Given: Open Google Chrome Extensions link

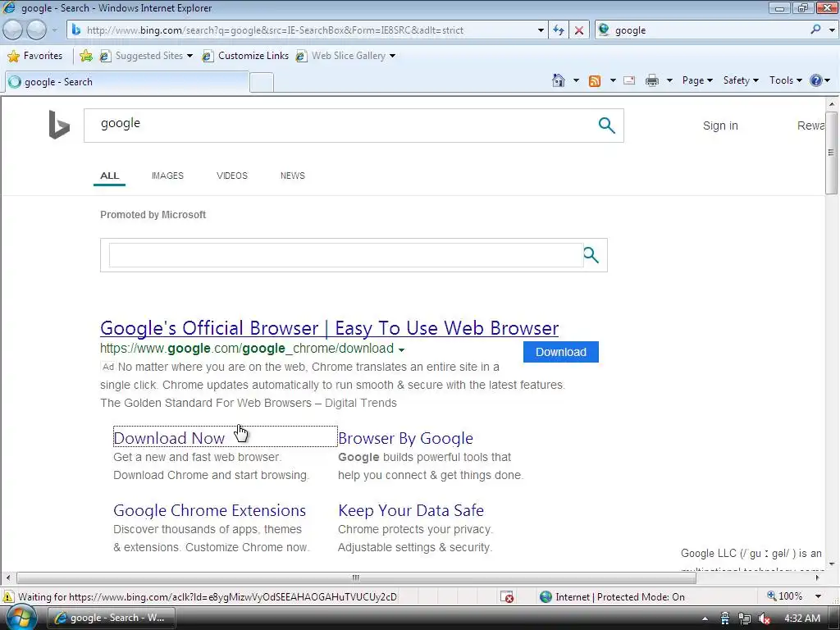Looking at the screenshot, I should 209,510.
